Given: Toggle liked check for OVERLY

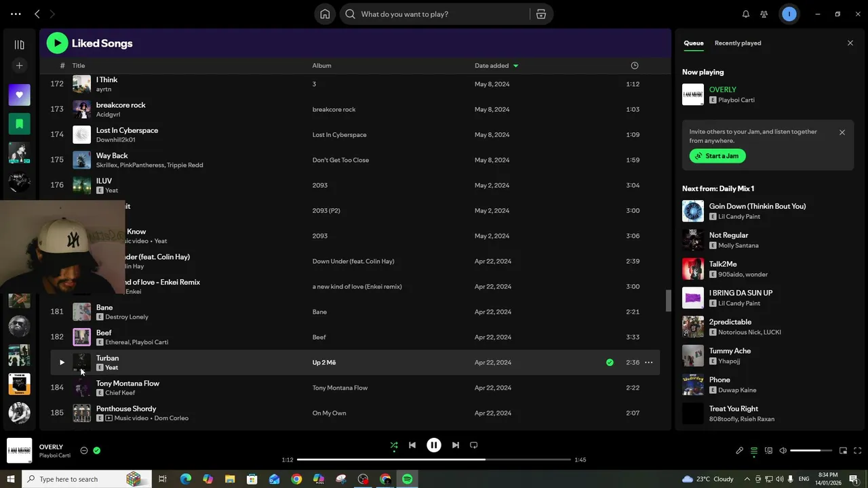Looking at the screenshot, I should click(x=96, y=450).
